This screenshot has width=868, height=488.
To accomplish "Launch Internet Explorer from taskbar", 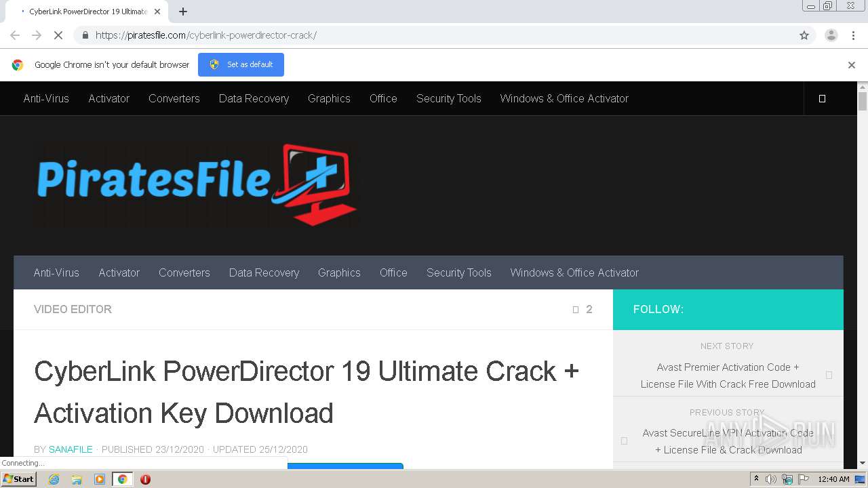I will click(54, 479).
